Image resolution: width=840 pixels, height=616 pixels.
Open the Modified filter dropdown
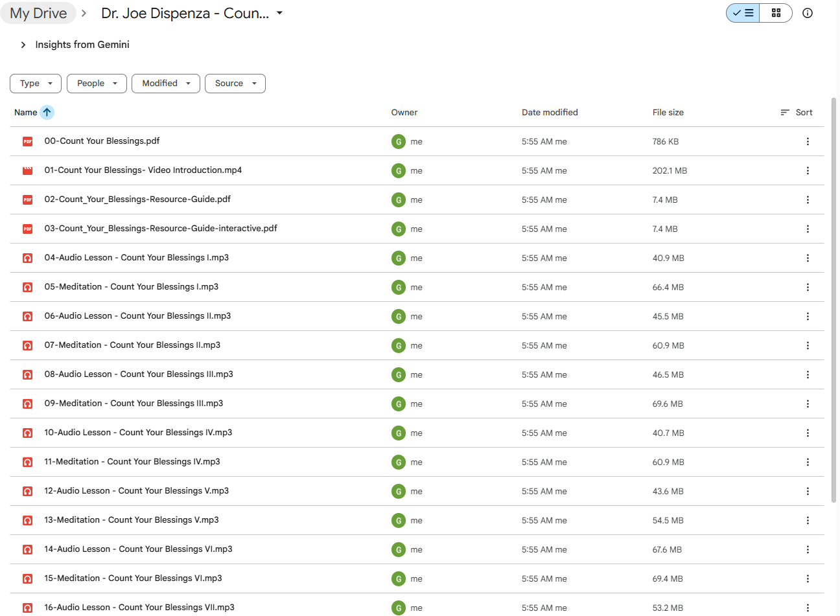(x=166, y=84)
